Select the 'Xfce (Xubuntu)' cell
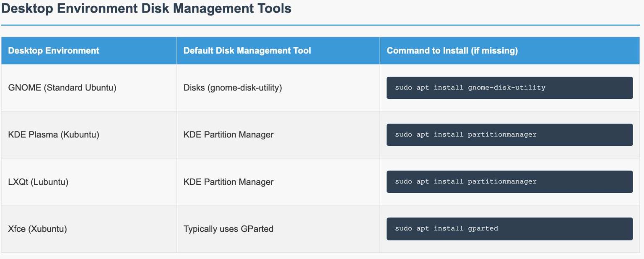The image size is (644, 259). 37,229
